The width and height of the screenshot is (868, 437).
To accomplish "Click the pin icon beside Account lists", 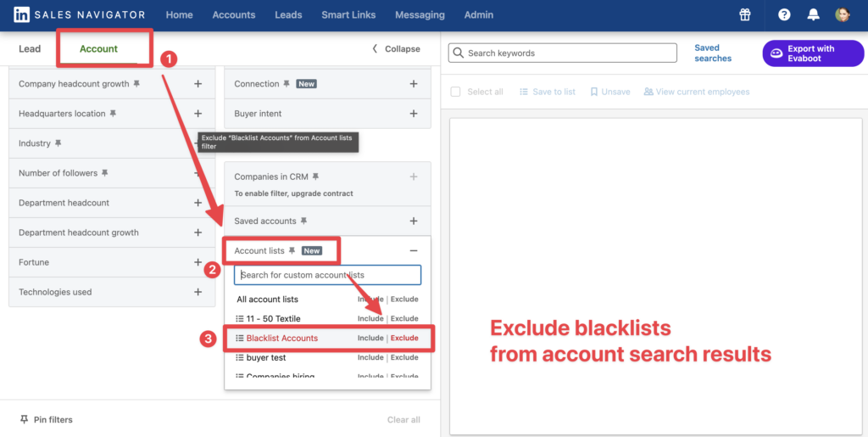I will pos(292,251).
